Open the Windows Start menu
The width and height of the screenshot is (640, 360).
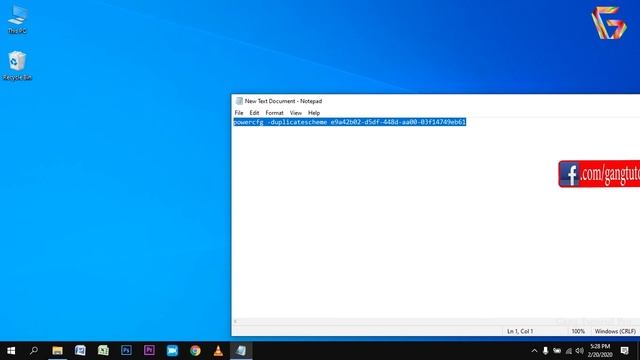pos(11,351)
